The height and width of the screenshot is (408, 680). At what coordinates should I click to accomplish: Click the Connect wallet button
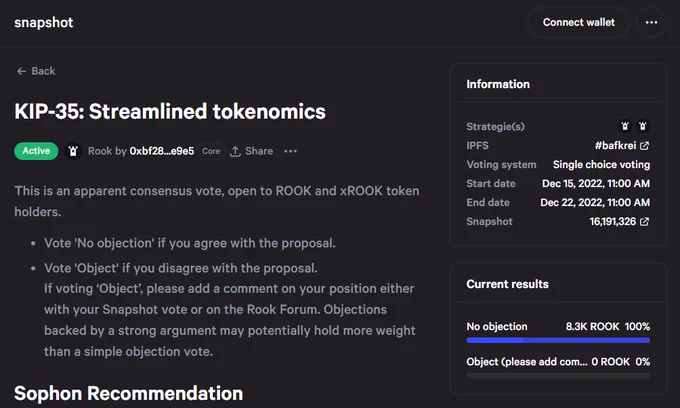(579, 23)
